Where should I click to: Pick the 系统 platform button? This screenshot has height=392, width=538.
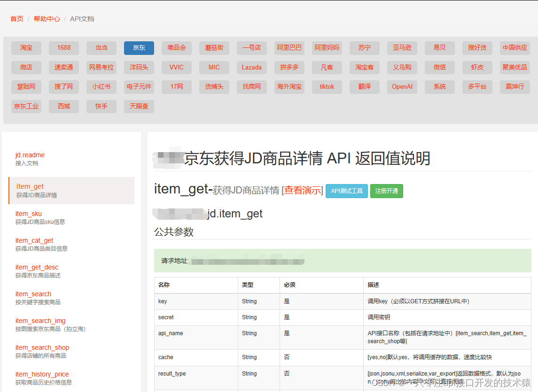point(439,87)
